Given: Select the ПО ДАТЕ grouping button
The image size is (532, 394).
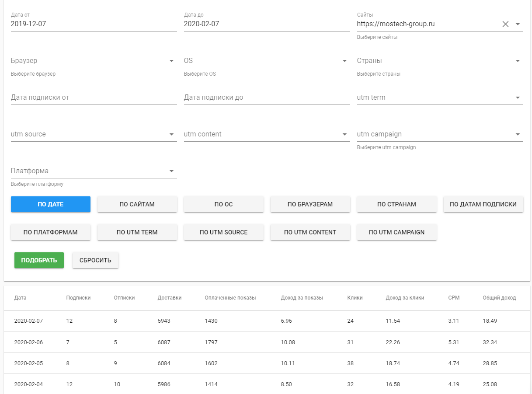Looking at the screenshot, I should pyautogui.click(x=51, y=204).
